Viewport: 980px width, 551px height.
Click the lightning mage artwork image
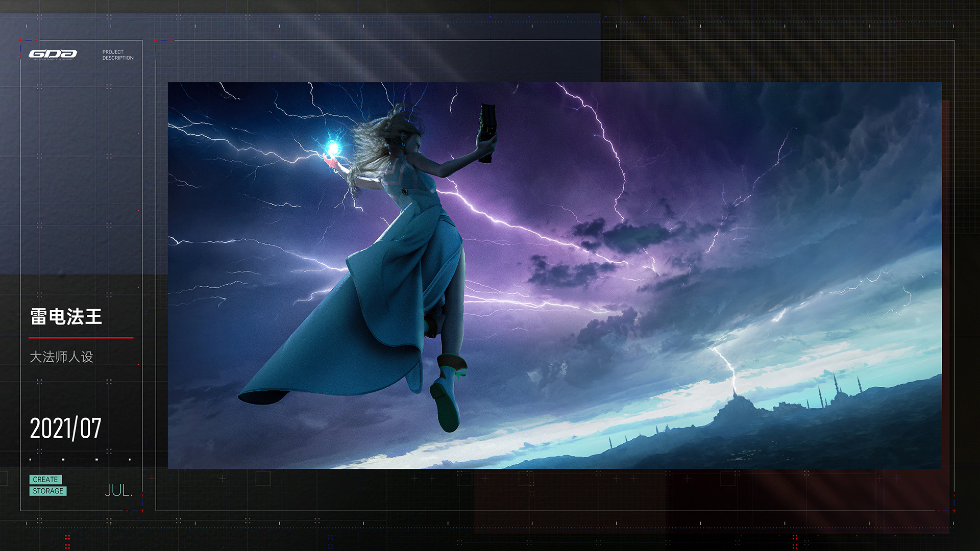(555, 275)
